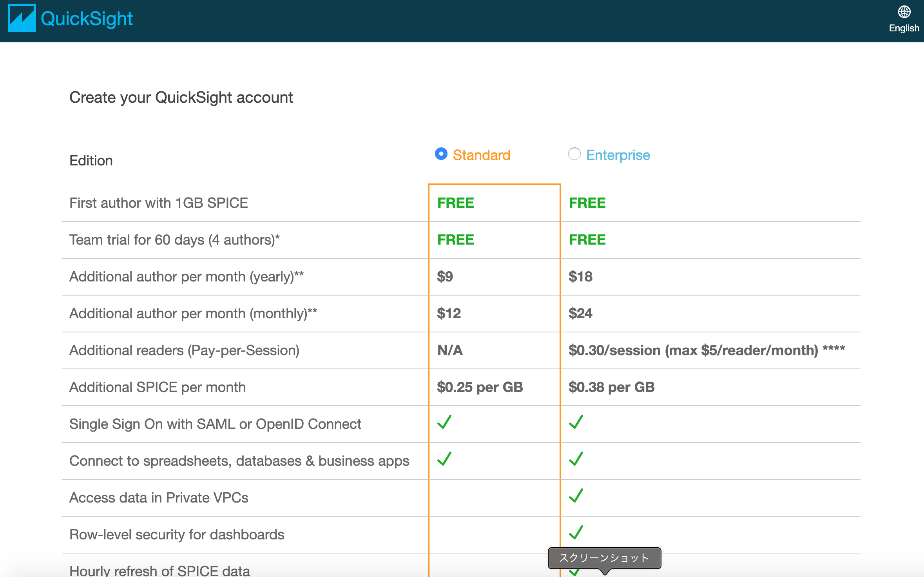The width and height of the screenshot is (924, 577).
Task: Click Additional author per month (yearly) label
Action: pos(187,277)
